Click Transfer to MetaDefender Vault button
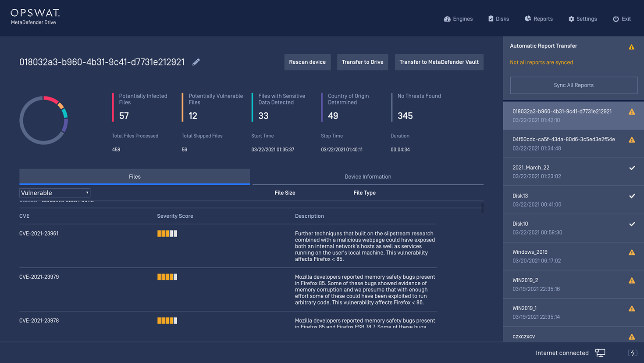Image resolution: width=644 pixels, height=363 pixels. click(x=439, y=62)
